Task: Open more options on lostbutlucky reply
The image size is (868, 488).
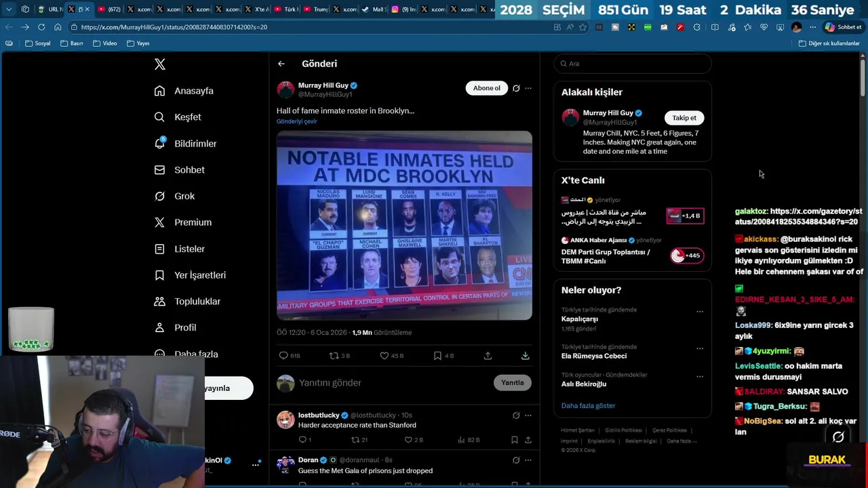Action: [x=528, y=415]
